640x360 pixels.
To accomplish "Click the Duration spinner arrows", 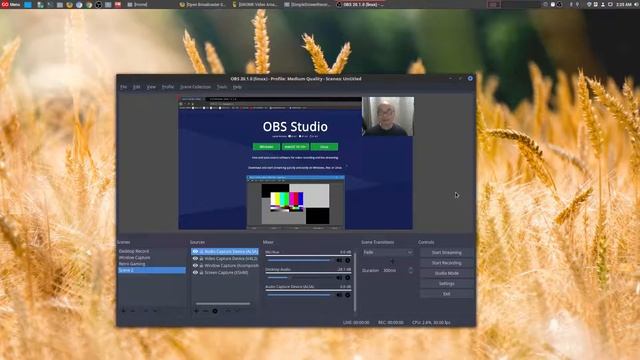I will coord(411,270).
